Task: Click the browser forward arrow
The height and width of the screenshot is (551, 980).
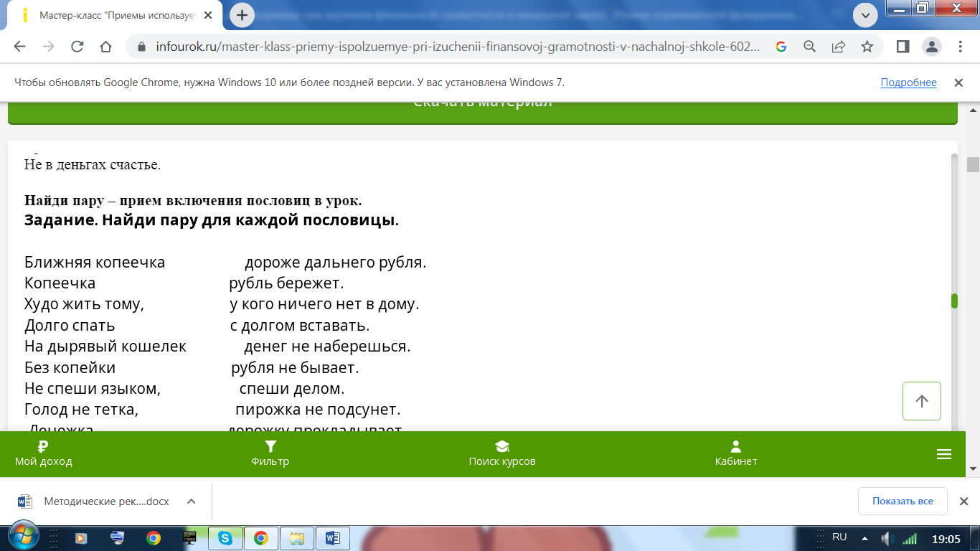Action: click(48, 47)
